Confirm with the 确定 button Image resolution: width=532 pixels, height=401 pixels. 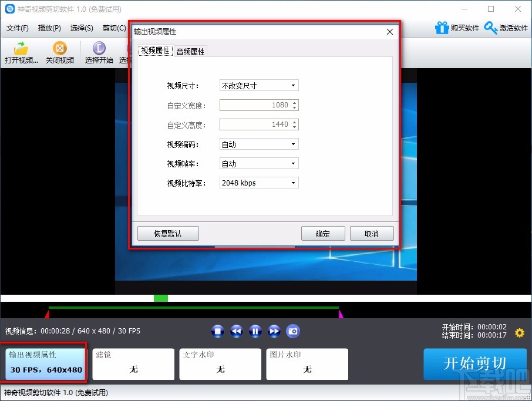(323, 234)
